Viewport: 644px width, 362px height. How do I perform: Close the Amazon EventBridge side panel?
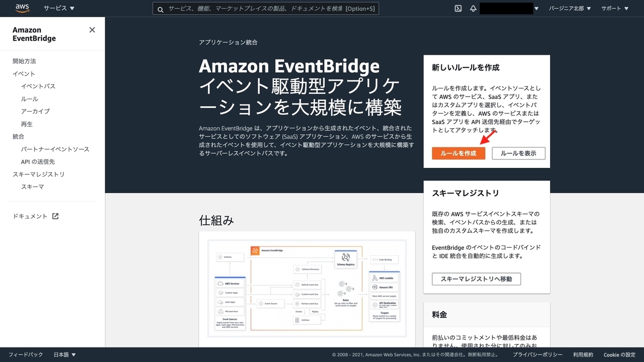pyautogui.click(x=92, y=30)
